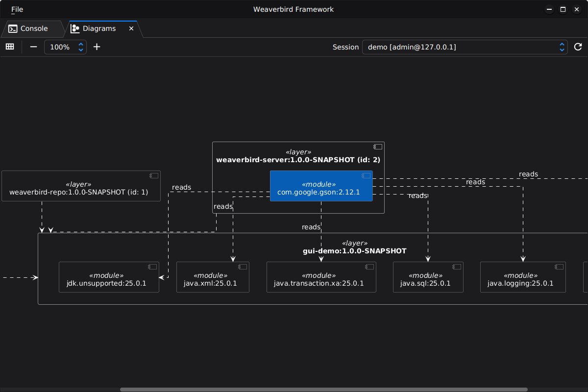Click the component icon on java.logging module
The height and width of the screenshot is (392, 588).
pyautogui.click(x=559, y=267)
